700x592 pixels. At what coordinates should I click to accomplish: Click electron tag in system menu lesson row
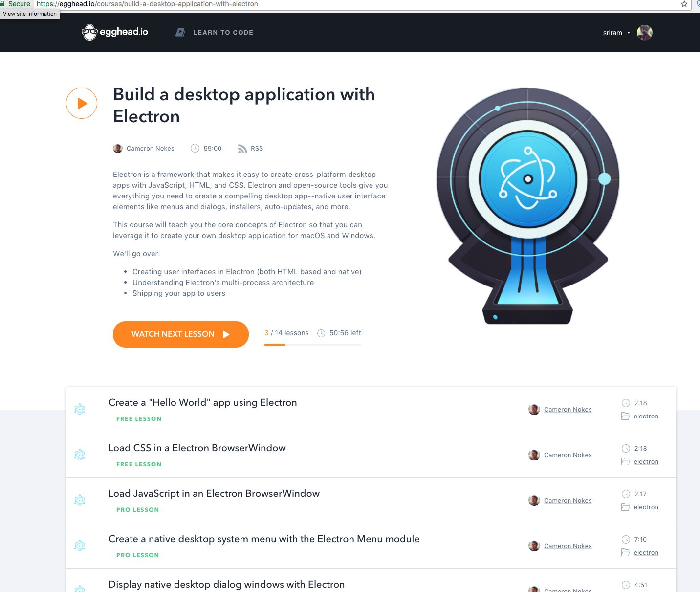(x=646, y=553)
